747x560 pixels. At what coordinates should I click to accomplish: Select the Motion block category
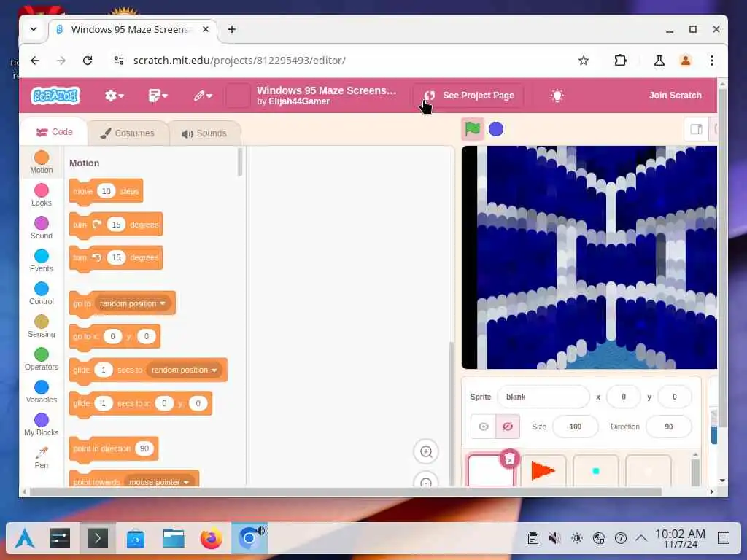pyautogui.click(x=42, y=163)
